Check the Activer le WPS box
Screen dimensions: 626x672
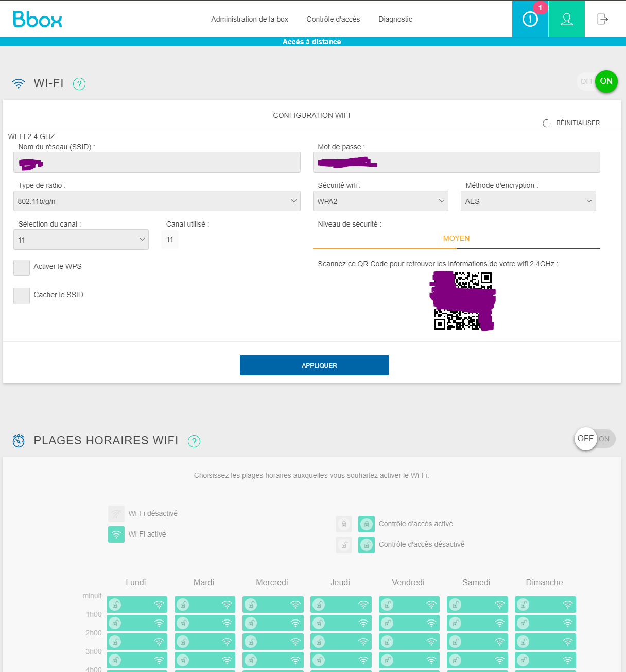[22, 268]
